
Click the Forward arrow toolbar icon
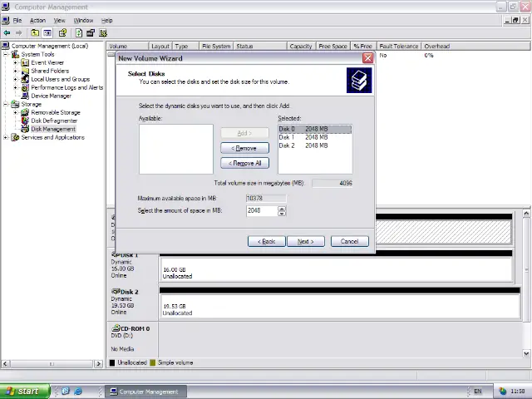point(18,33)
